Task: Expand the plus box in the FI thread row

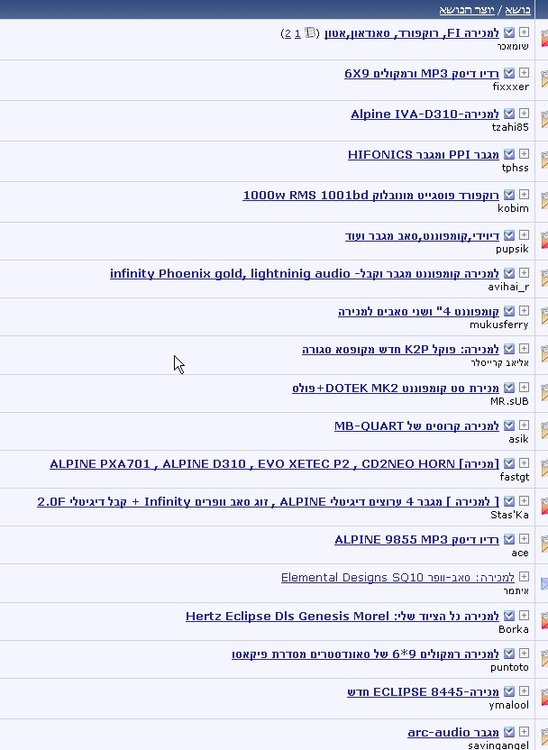Action: click(x=524, y=32)
